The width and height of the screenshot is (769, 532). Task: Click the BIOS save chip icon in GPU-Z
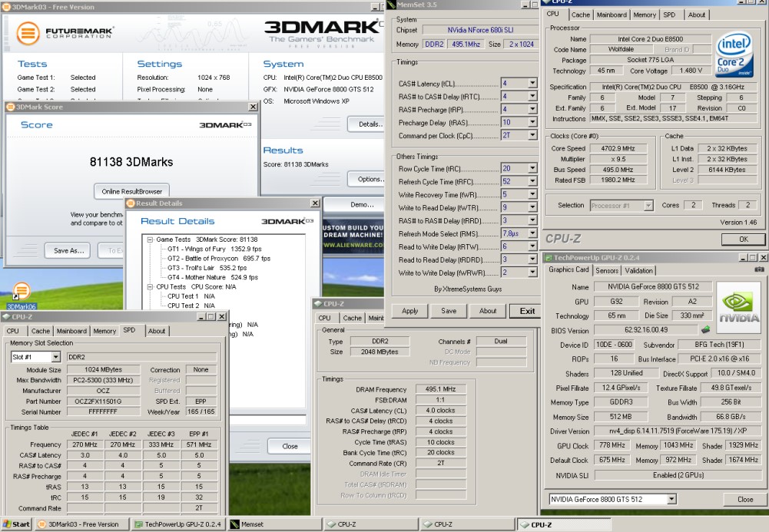click(706, 329)
